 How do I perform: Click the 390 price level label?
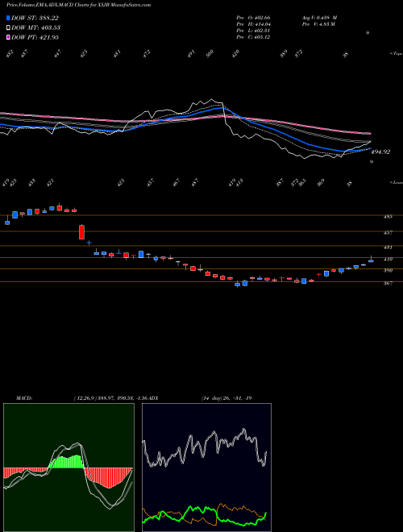click(388, 270)
